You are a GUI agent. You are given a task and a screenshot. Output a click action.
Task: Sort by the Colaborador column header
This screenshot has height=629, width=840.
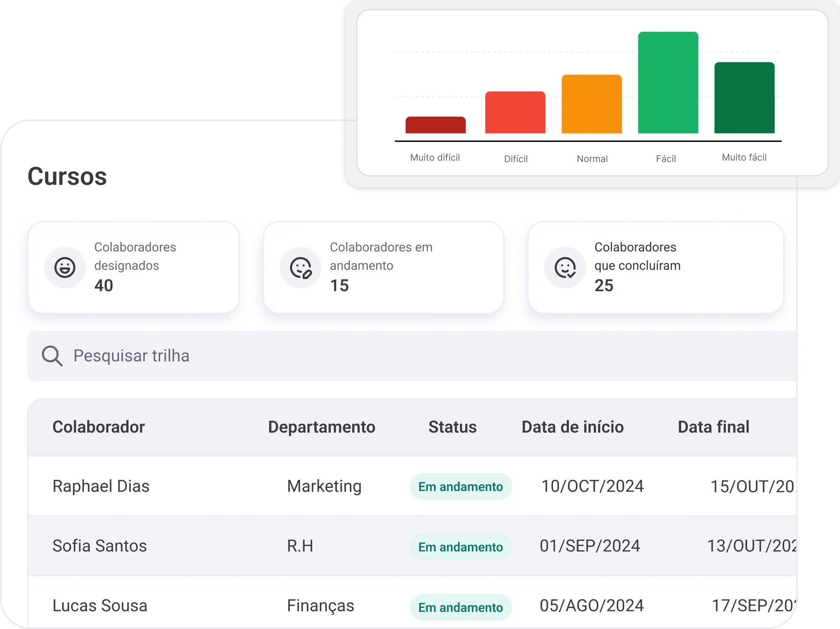[99, 427]
